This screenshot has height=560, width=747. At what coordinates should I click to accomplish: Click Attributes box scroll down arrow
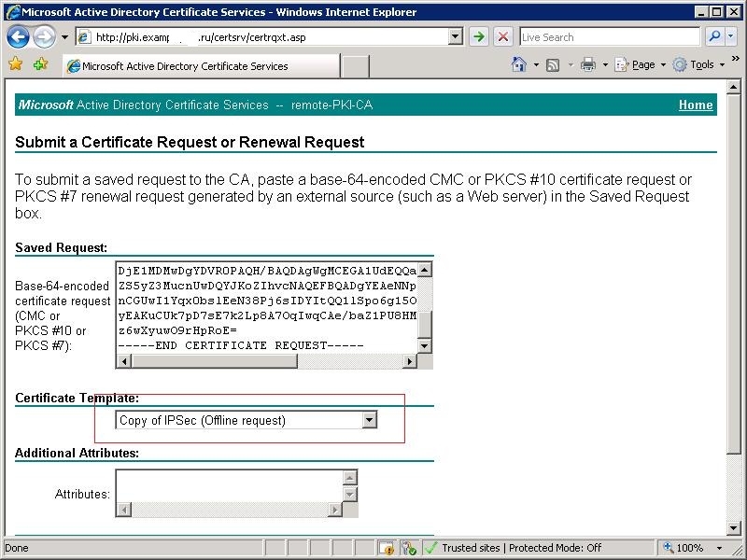click(349, 495)
